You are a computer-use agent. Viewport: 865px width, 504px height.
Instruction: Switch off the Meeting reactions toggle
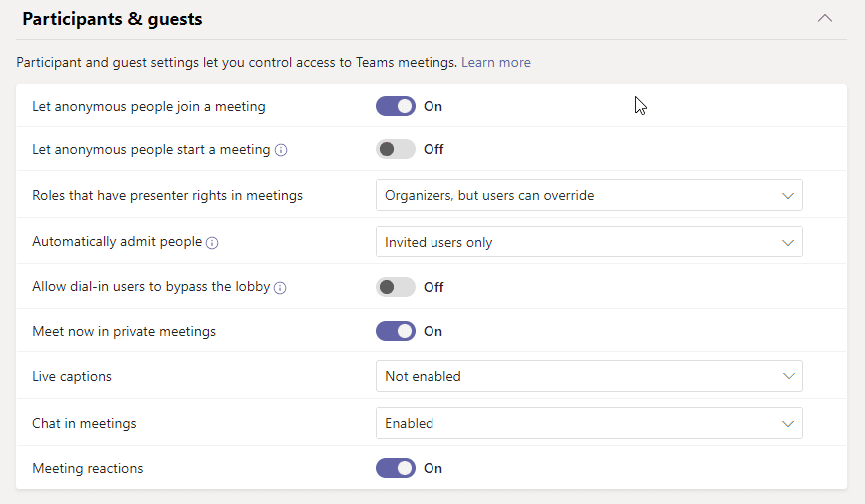[x=396, y=468]
